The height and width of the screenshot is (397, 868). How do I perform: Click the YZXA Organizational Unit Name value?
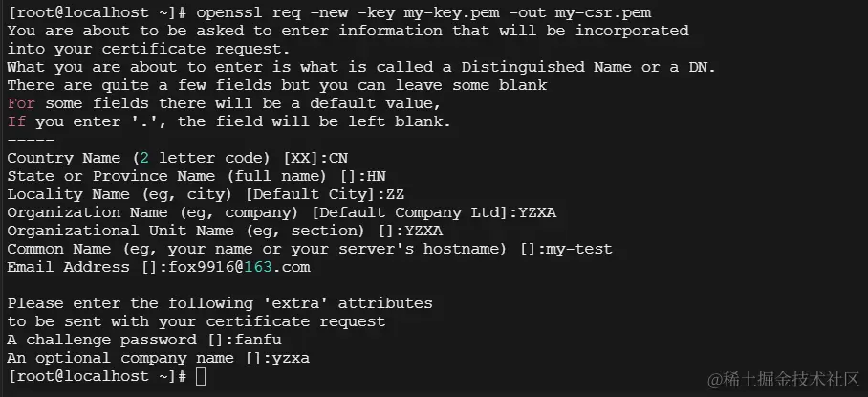point(424,232)
